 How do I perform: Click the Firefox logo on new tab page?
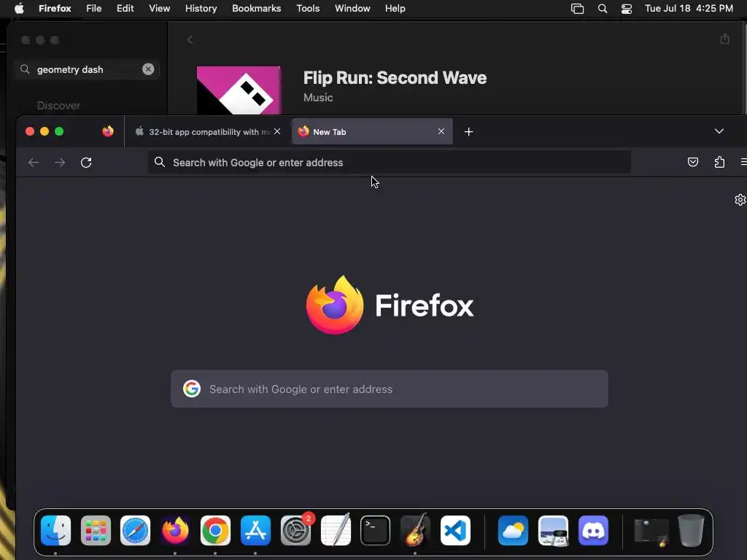390,305
